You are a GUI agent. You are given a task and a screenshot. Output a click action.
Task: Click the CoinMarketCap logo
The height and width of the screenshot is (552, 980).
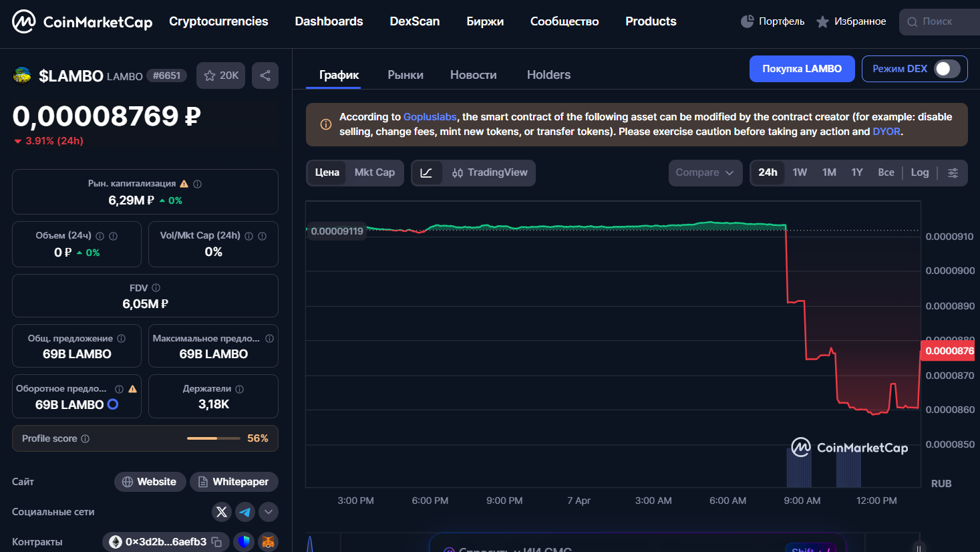click(x=82, y=21)
